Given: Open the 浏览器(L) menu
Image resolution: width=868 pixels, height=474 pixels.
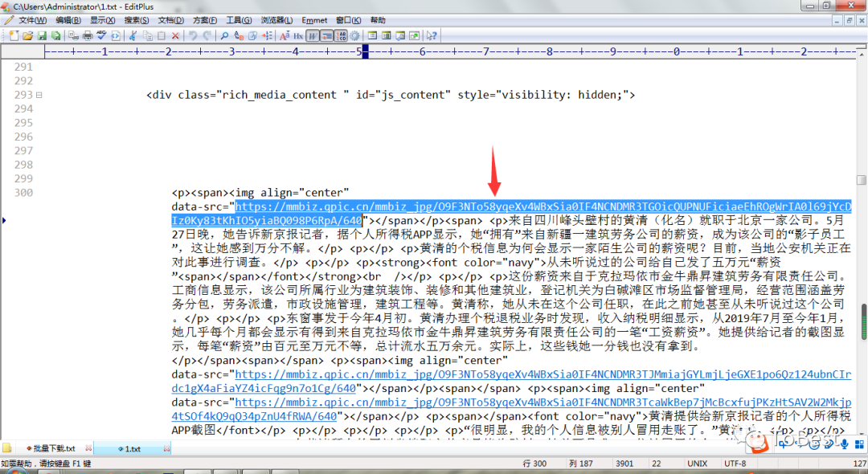Looking at the screenshot, I should point(276,20).
